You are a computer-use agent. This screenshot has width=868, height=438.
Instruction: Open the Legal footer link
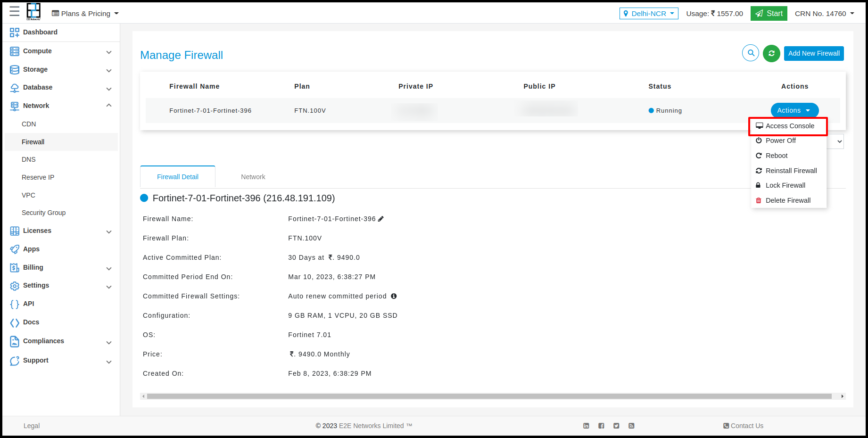click(x=32, y=426)
